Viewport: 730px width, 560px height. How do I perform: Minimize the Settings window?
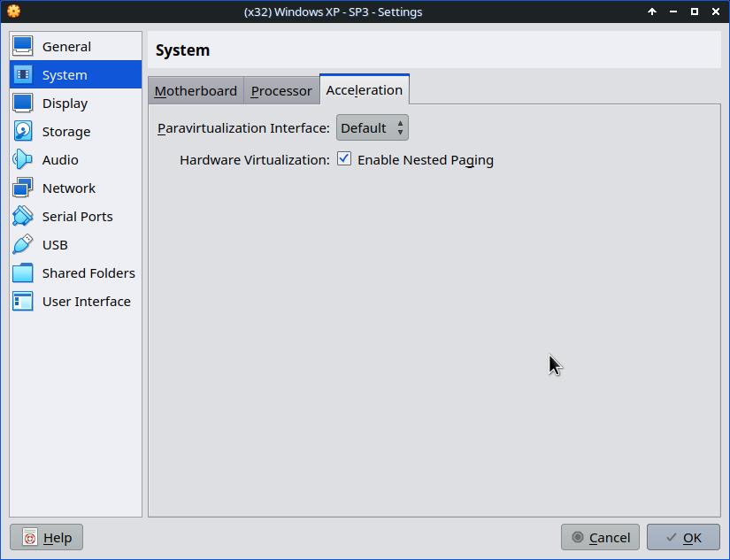tap(673, 12)
